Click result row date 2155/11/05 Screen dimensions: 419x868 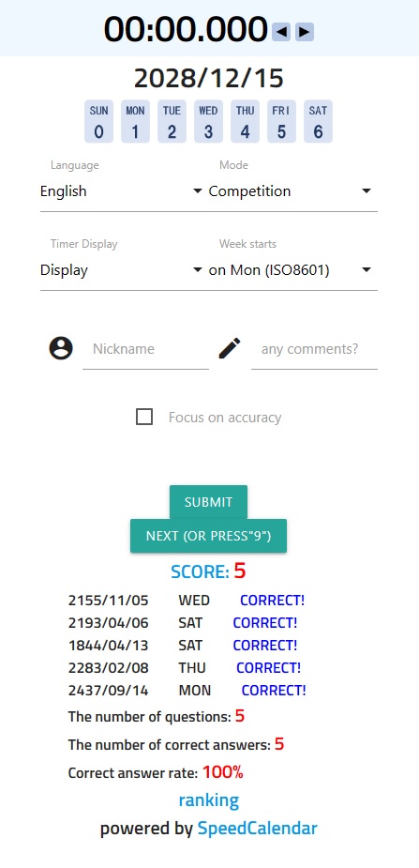tap(109, 600)
